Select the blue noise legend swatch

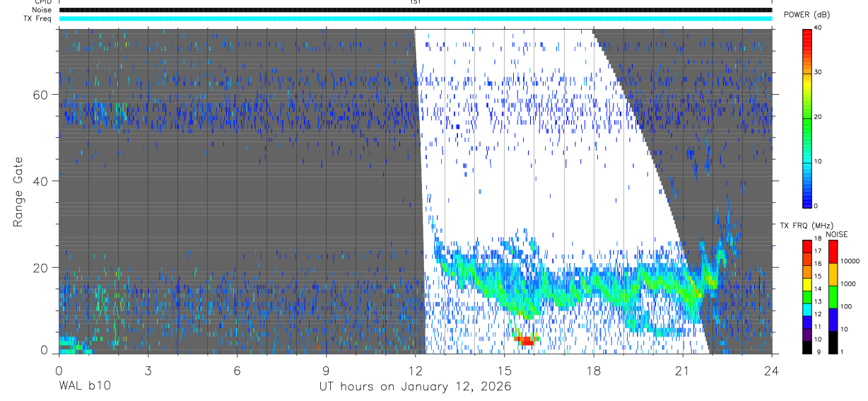pyautogui.click(x=833, y=320)
